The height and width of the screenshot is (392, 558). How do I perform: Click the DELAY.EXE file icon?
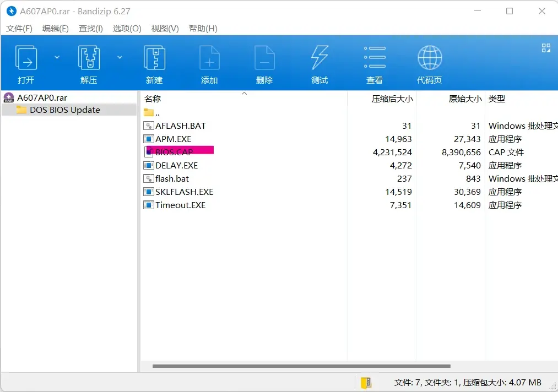(148, 165)
